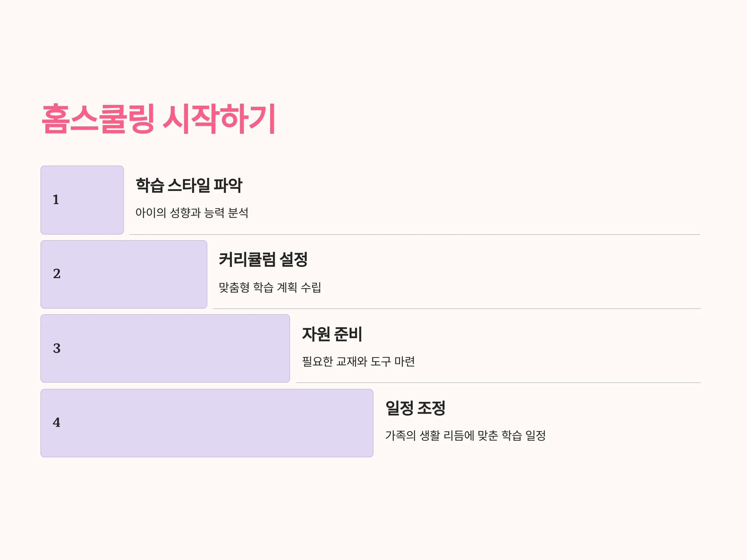This screenshot has height=560, width=747.
Task: Click the number 4 in fourth box
Action: click(x=56, y=422)
